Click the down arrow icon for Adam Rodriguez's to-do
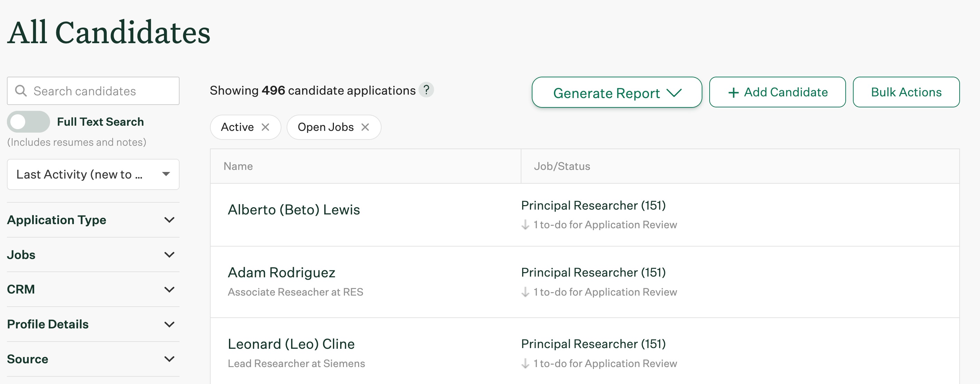Image resolution: width=980 pixels, height=384 pixels. pyautogui.click(x=525, y=292)
